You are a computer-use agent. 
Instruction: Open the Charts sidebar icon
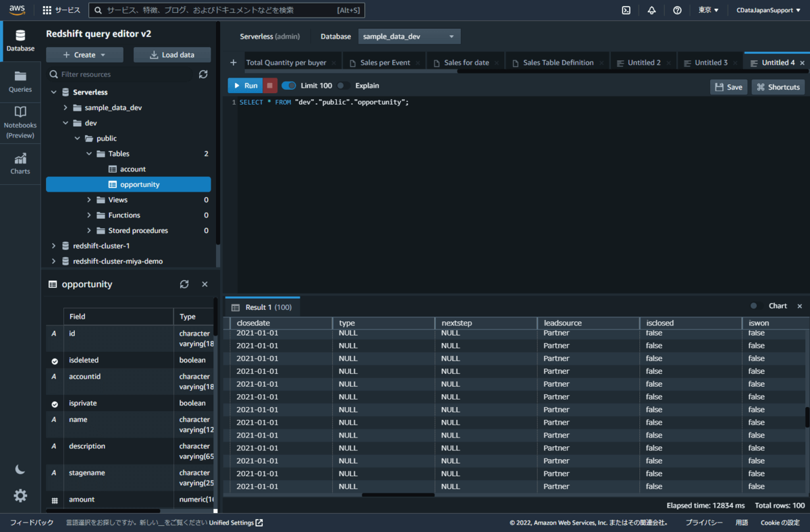pyautogui.click(x=20, y=163)
